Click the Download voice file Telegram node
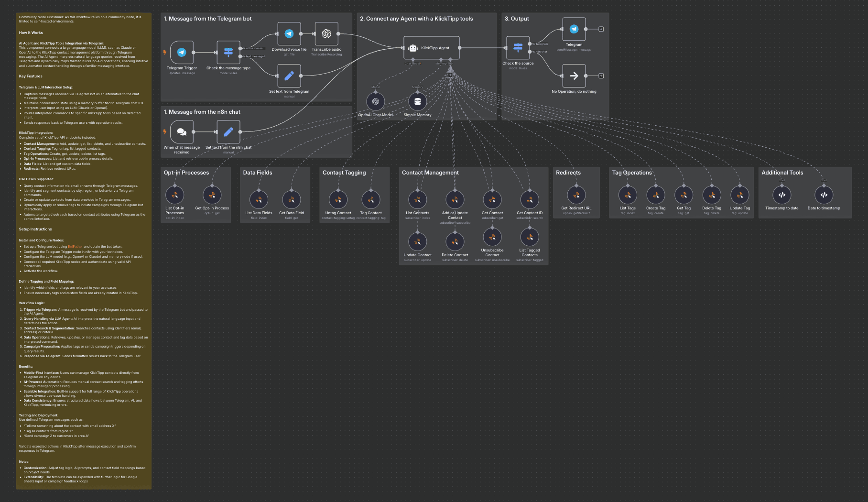 [289, 34]
